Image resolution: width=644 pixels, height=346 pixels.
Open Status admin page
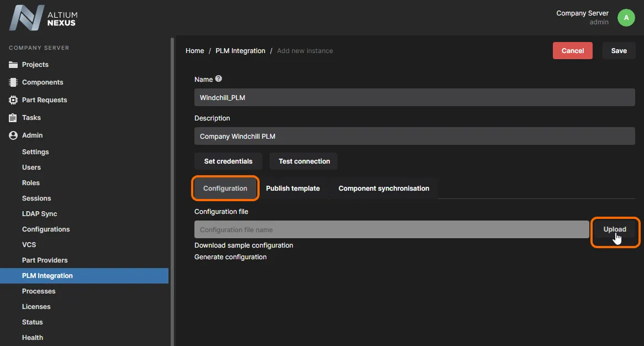tap(32, 322)
